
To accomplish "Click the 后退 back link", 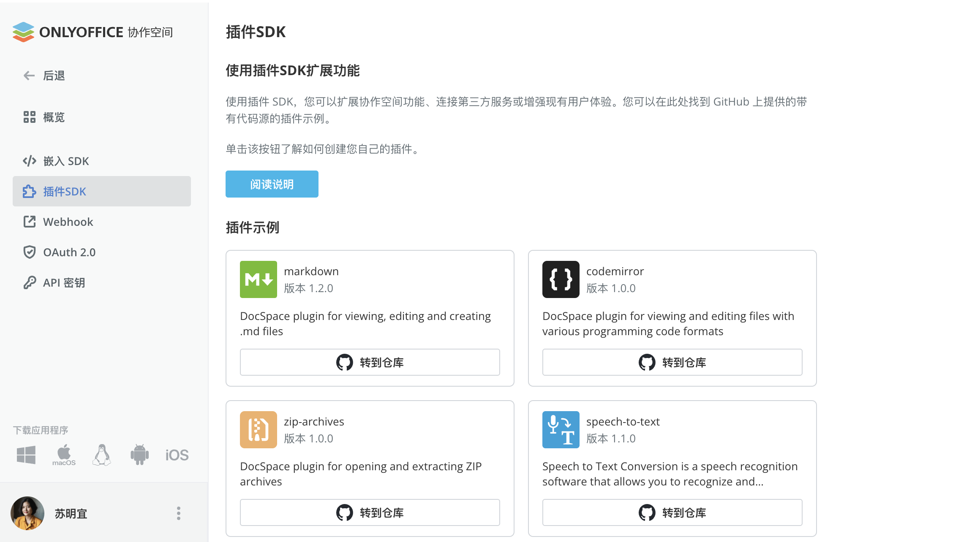I will 54,76.
